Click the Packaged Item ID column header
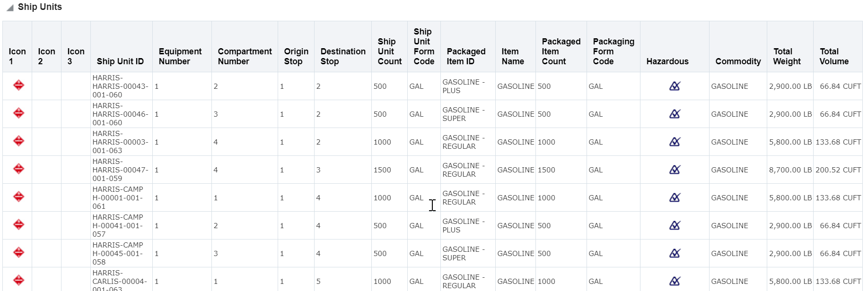 click(x=466, y=57)
